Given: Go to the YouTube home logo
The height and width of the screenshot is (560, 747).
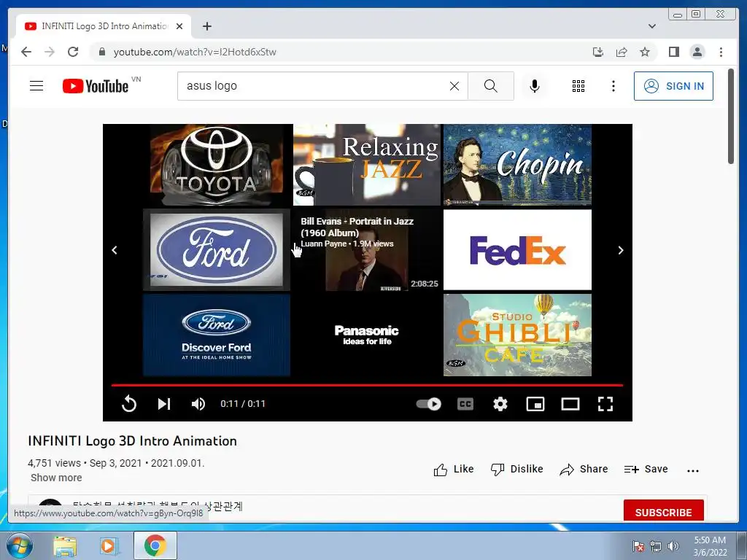Looking at the screenshot, I should (96, 86).
